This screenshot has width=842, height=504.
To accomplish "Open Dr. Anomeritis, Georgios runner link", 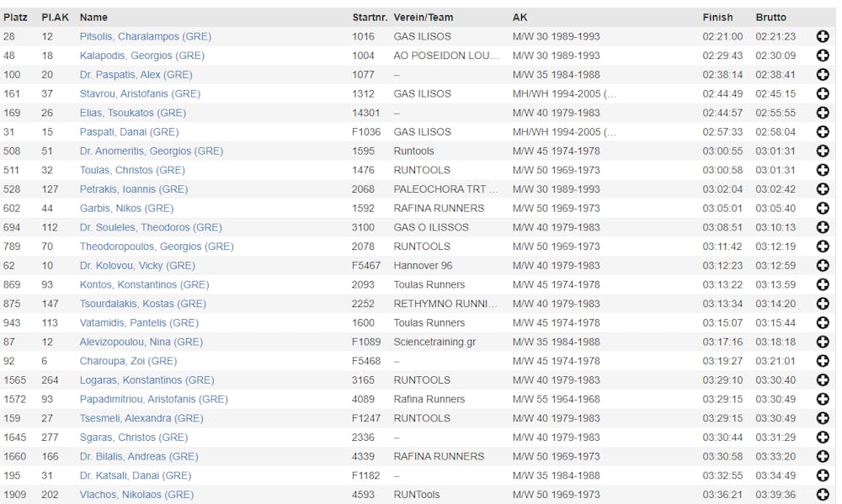I will (x=151, y=151).
